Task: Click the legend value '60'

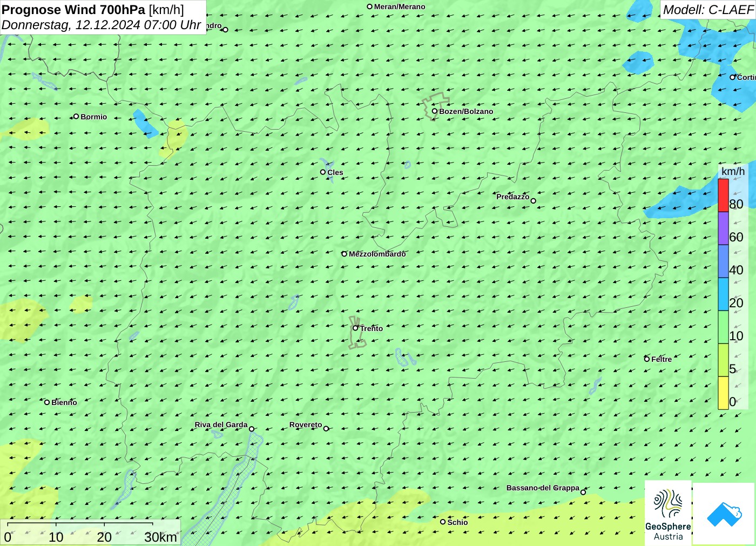Action: pyautogui.click(x=736, y=237)
